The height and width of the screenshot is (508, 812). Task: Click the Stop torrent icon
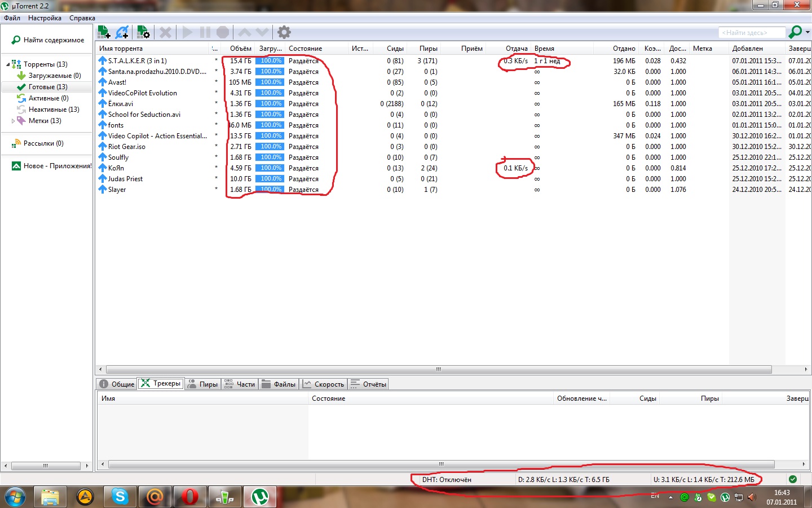tap(223, 32)
